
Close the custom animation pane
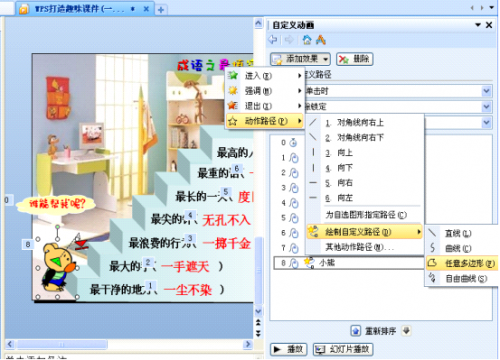pos(489,25)
